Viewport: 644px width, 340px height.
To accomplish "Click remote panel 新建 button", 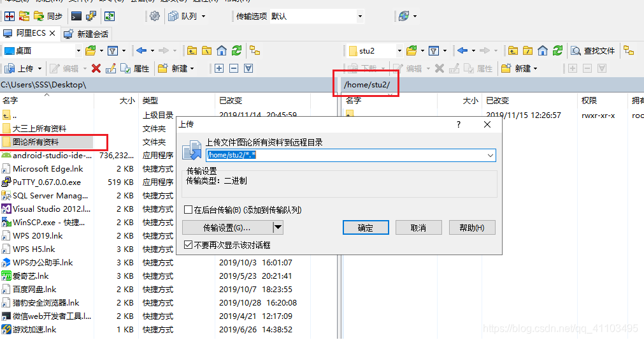I will click(x=519, y=69).
